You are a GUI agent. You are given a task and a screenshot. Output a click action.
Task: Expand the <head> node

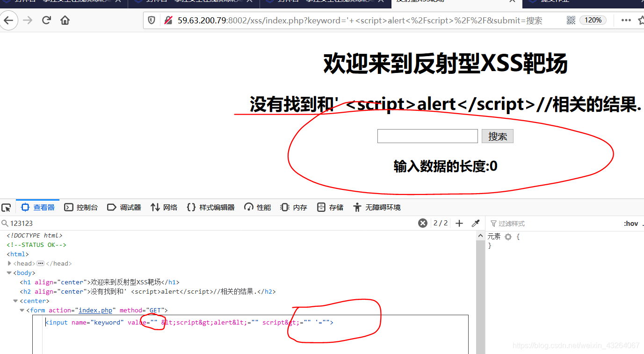pos(9,263)
